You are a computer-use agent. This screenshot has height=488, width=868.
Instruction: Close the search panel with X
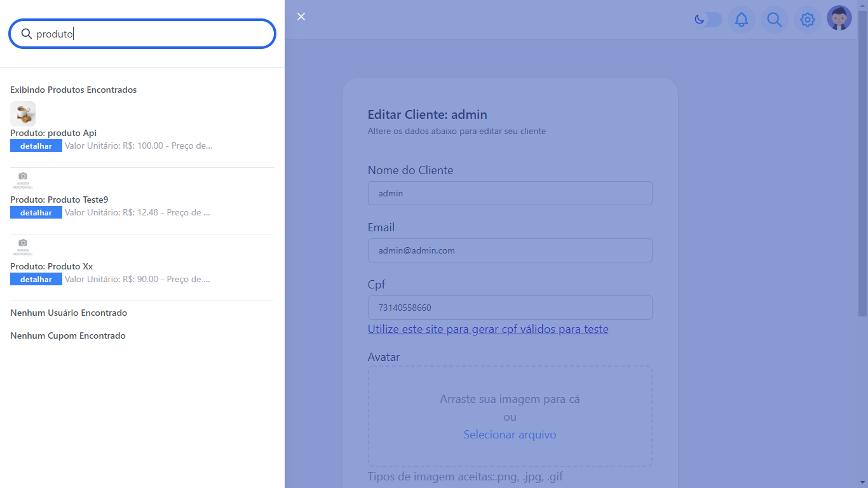301,17
